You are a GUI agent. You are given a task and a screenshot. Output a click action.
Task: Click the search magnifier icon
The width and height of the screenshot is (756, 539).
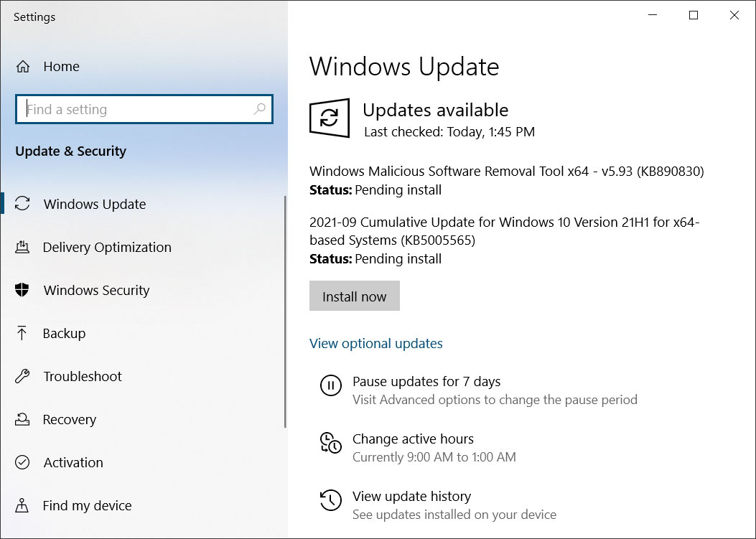pos(259,109)
